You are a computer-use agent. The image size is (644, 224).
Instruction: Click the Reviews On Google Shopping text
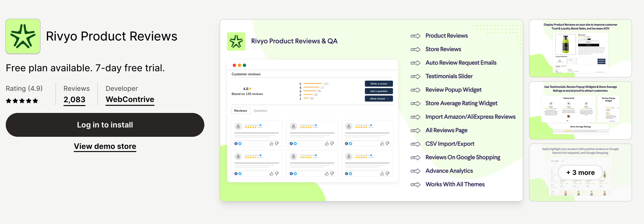click(463, 157)
